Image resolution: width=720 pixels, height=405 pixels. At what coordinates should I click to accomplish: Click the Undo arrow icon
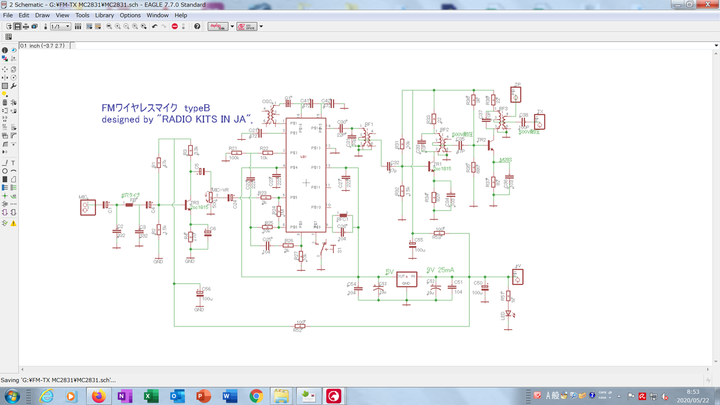pyautogui.click(x=154, y=26)
